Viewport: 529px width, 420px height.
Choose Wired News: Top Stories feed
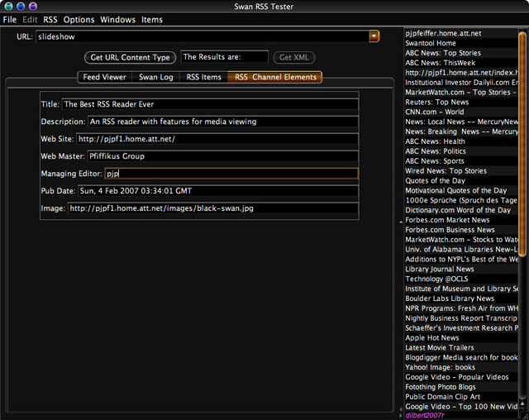pos(446,171)
